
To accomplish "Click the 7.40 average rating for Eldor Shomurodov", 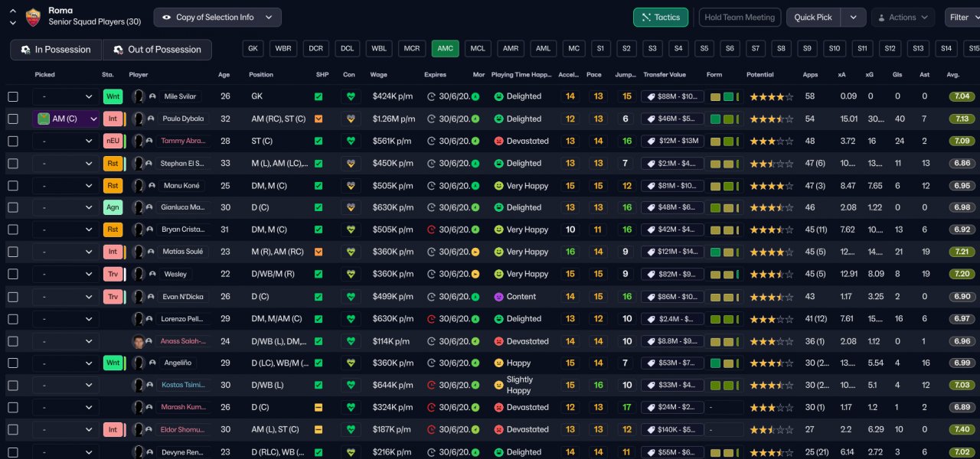I will click(x=962, y=430).
